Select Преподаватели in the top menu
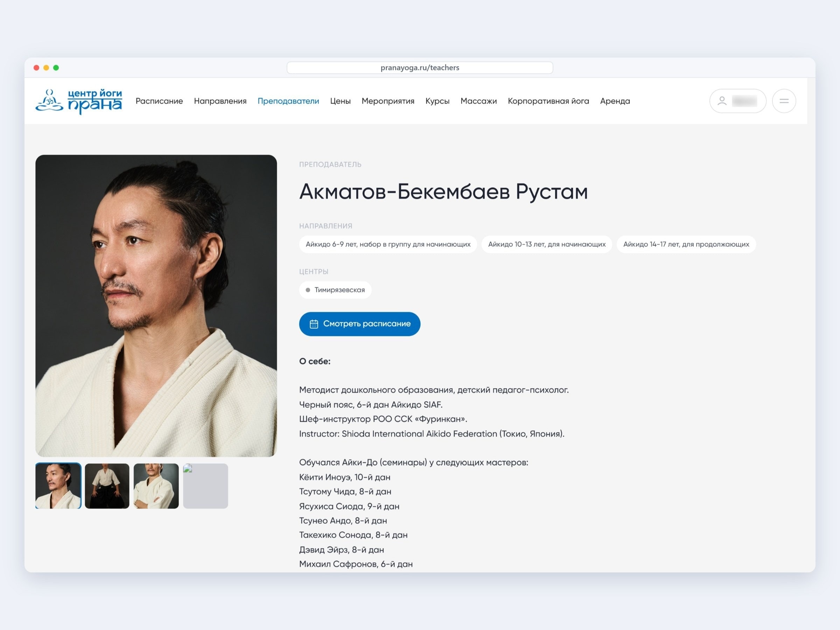The width and height of the screenshot is (840, 630). [288, 101]
